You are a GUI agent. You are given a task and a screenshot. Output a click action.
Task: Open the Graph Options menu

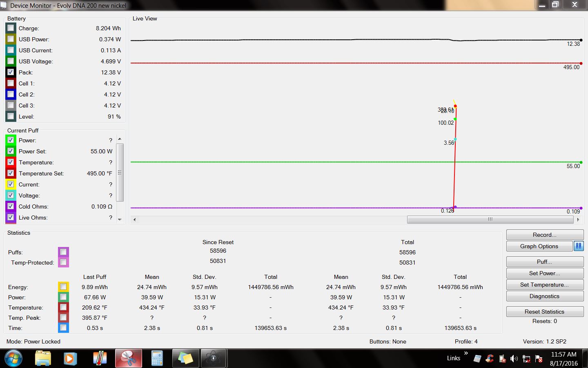coord(539,246)
